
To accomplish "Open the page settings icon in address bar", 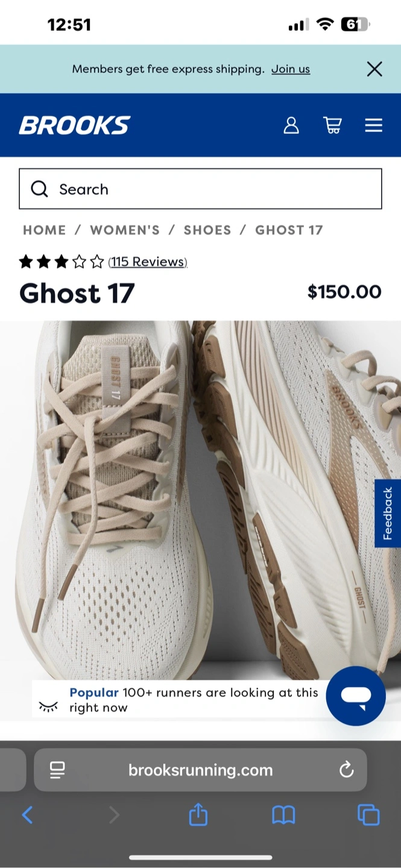I will tap(57, 770).
